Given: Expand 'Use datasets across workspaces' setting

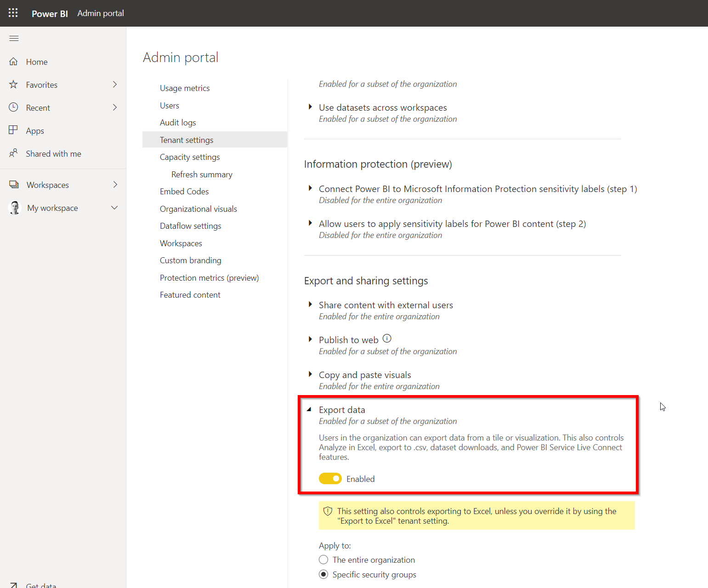Looking at the screenshot, I should click(310, 107).
